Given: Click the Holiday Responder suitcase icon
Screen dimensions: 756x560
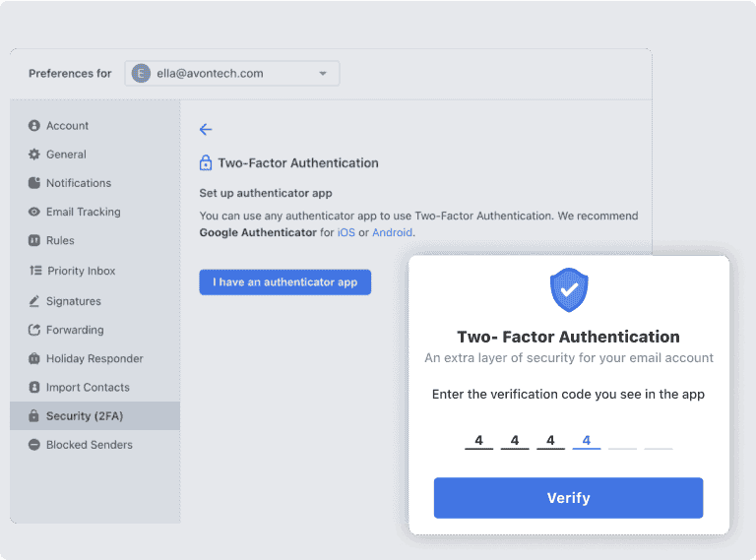Looking at the screenshot, I should point(34,358).
